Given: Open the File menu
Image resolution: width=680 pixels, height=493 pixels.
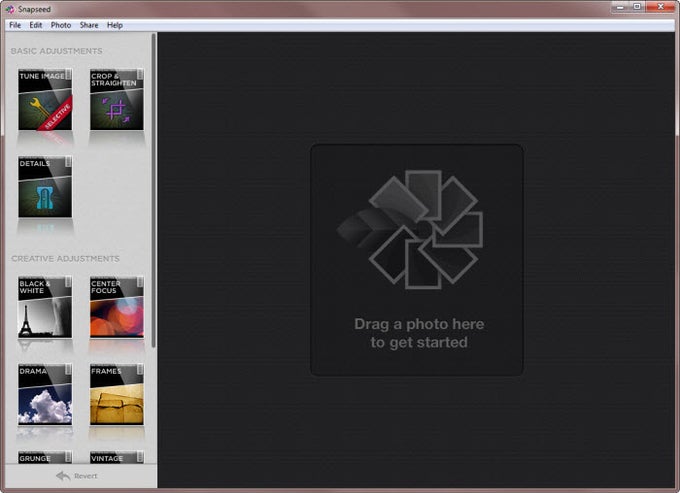Looking at the screenshot, I should [x=15, y=25].
